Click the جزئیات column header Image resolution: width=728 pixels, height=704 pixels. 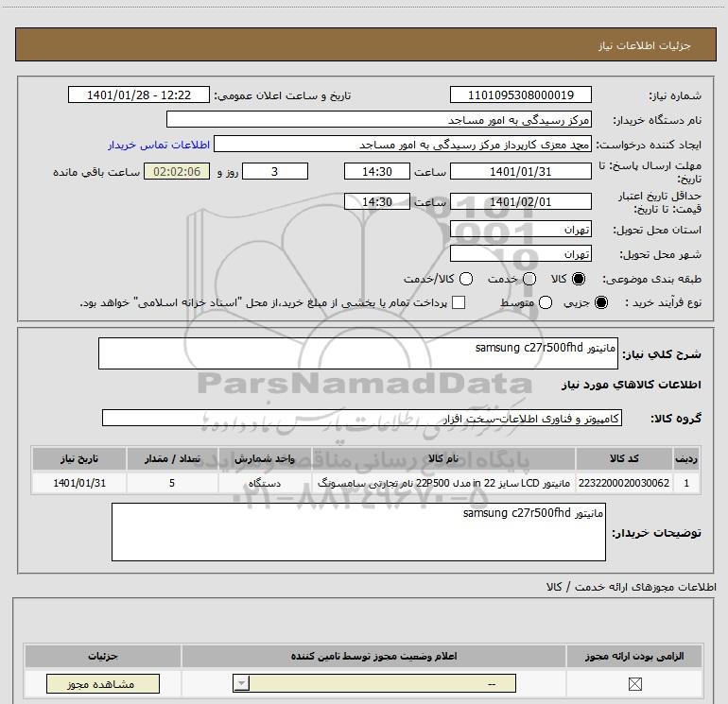pos(103,656)
